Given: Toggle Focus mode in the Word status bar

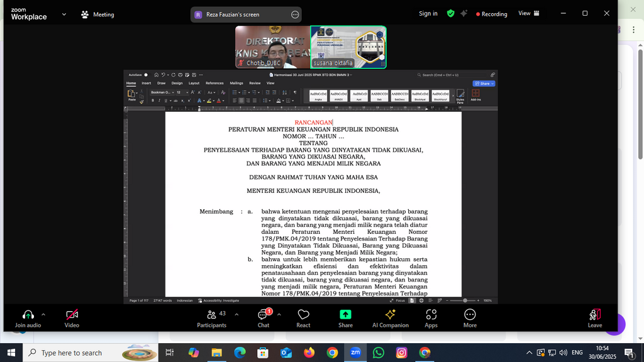Looking at the screenshot, I should point(397,300).
